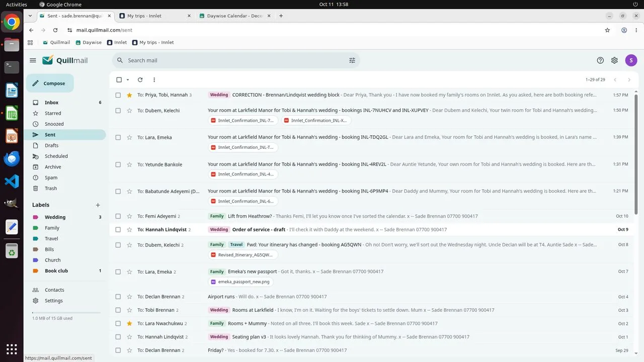644x362 pixels.
Task: Open the help question mark icon
Action: point(600,60)
